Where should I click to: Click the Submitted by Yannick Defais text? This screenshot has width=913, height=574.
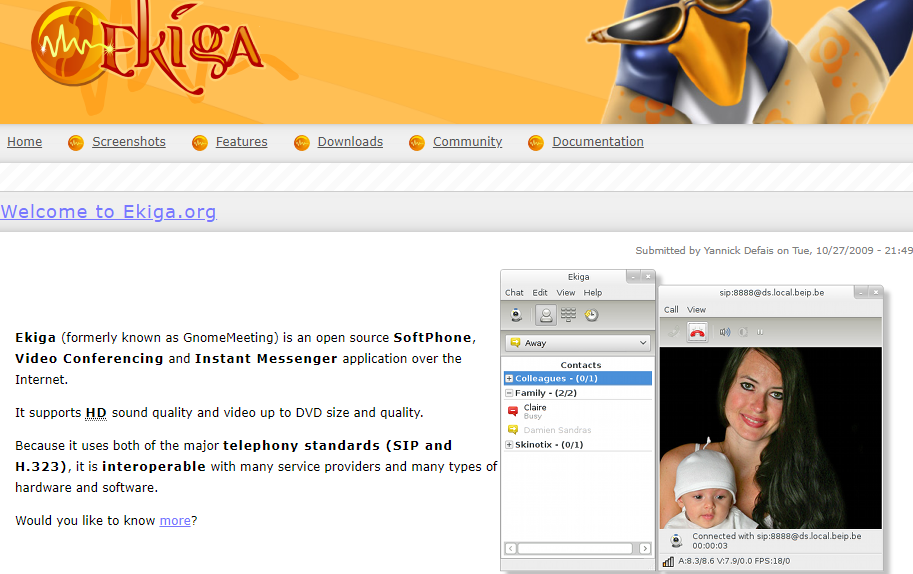774,250
